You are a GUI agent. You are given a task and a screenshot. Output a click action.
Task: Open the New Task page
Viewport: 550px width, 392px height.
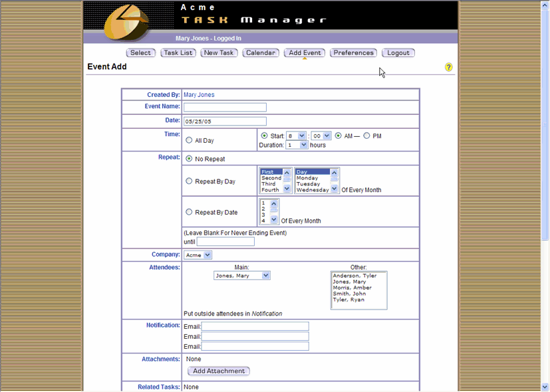(x=219, y=53)
